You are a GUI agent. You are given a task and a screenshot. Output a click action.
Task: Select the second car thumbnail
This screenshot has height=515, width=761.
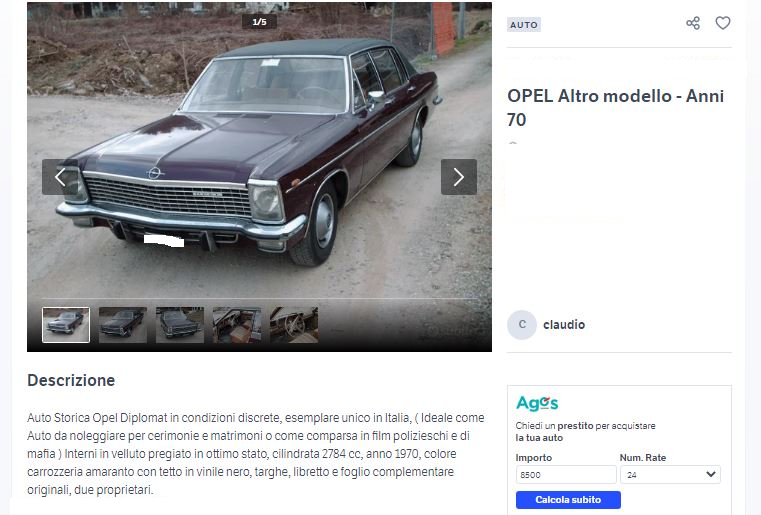coord(123,325)
